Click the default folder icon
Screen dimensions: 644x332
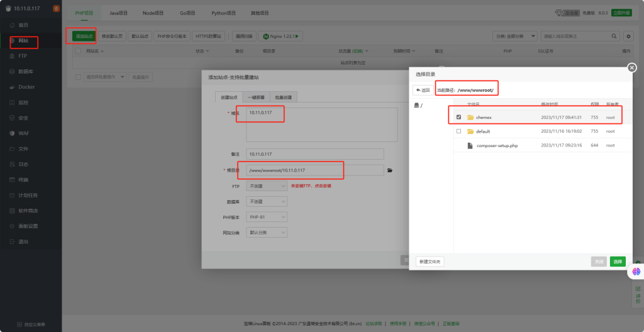(470, 131)
